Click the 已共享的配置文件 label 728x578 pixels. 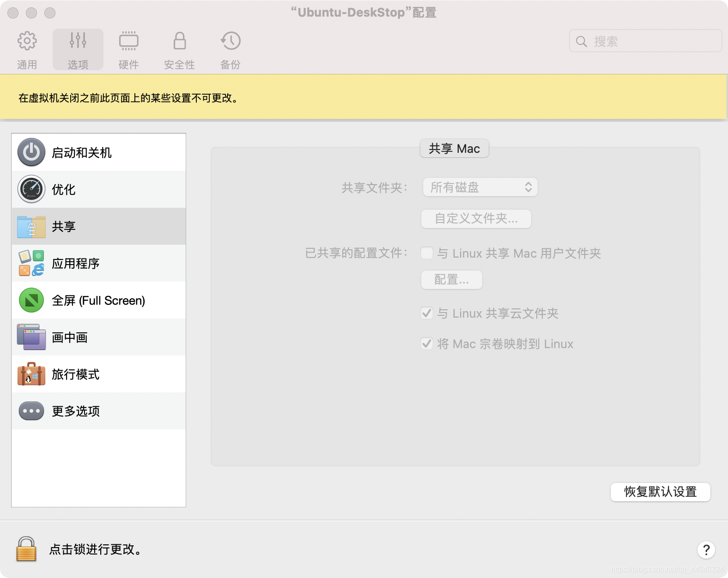(357, 253)
